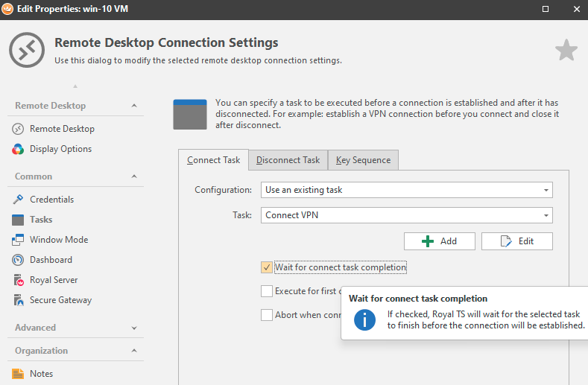Enable the Execute for first connection checkbox
588x385 pixels.
click(x=267, y=291)
